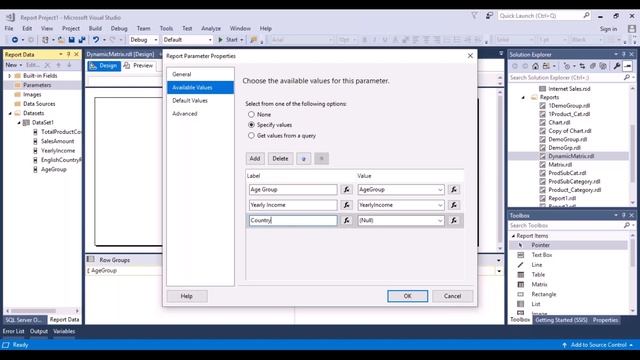Collapse the Datasets node in Report Data
This screenshot has width=640, height=360.
10,113
